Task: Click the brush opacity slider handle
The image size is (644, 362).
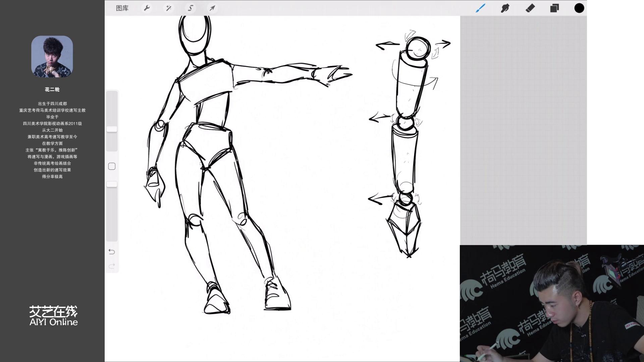Action: click(112, 184)
